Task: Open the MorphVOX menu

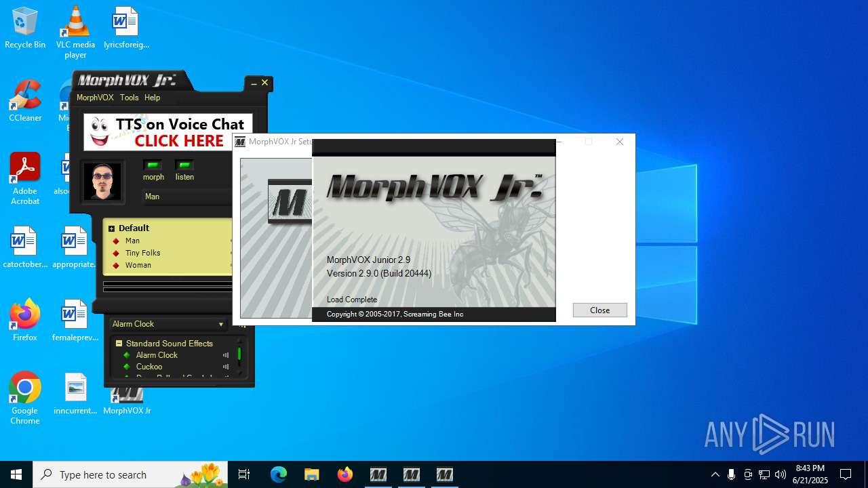Action: [x=95, y=98]
